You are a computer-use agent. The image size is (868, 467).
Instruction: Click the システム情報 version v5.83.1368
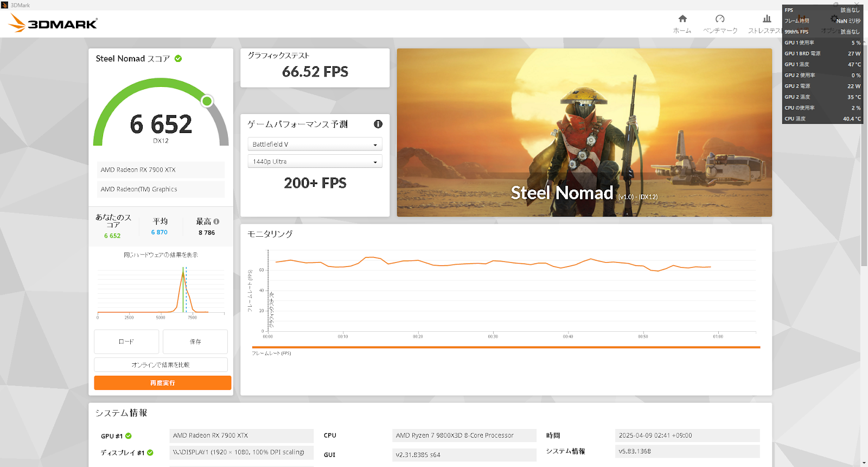(687, 451)
